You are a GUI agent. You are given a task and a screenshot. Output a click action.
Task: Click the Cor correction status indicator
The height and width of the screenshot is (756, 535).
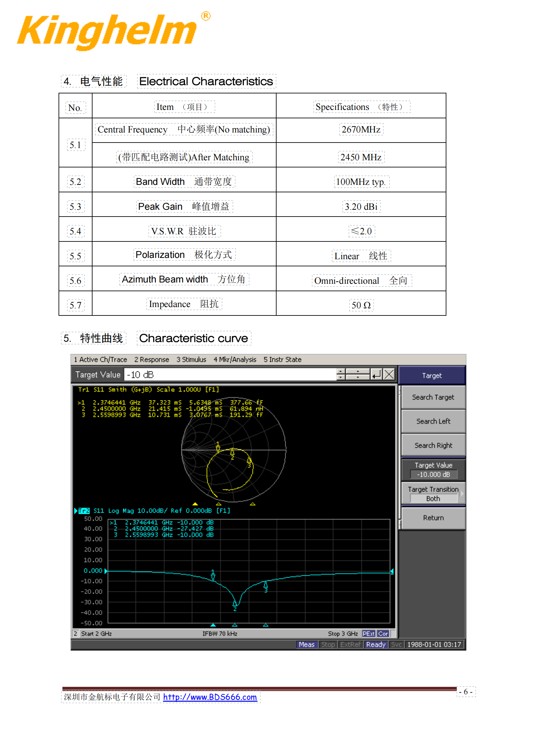coord(383,634)
